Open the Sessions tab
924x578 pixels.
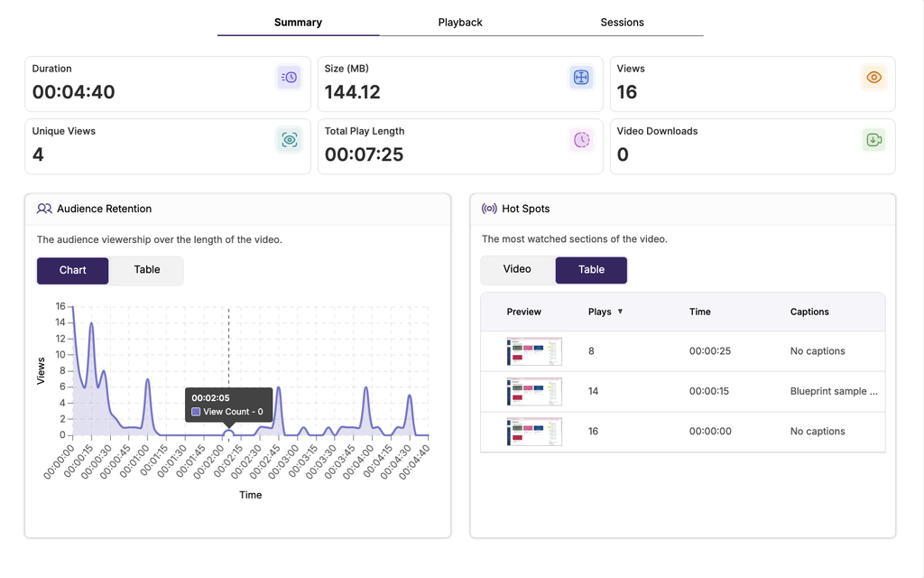coord(623,23)
